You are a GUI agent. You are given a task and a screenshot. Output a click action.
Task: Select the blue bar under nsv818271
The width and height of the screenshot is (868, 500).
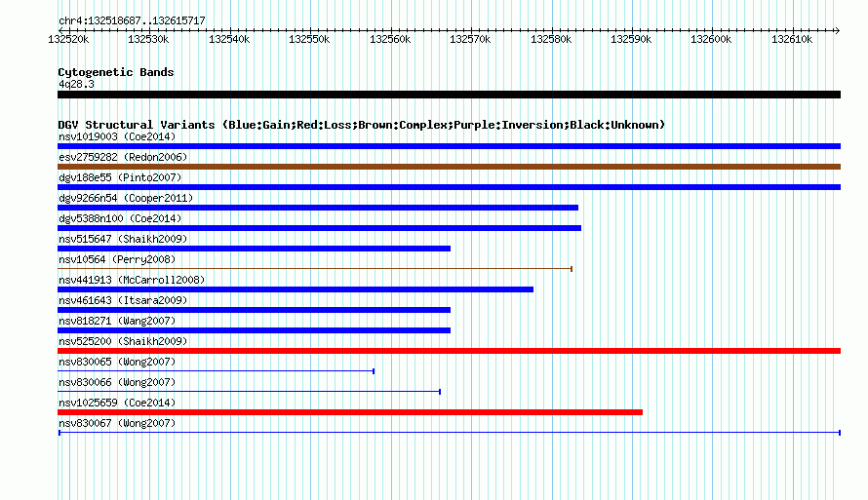pos(255,330)
